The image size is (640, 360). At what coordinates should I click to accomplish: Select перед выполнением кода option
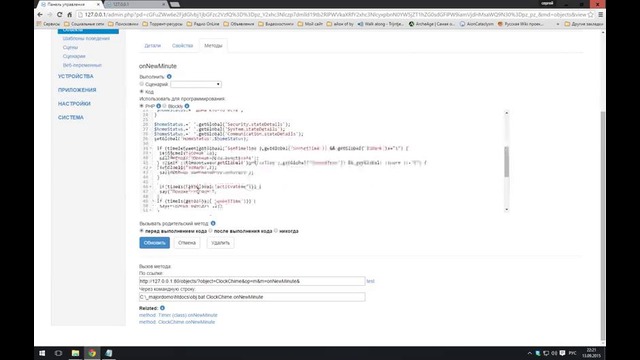[x=142, y=231]
